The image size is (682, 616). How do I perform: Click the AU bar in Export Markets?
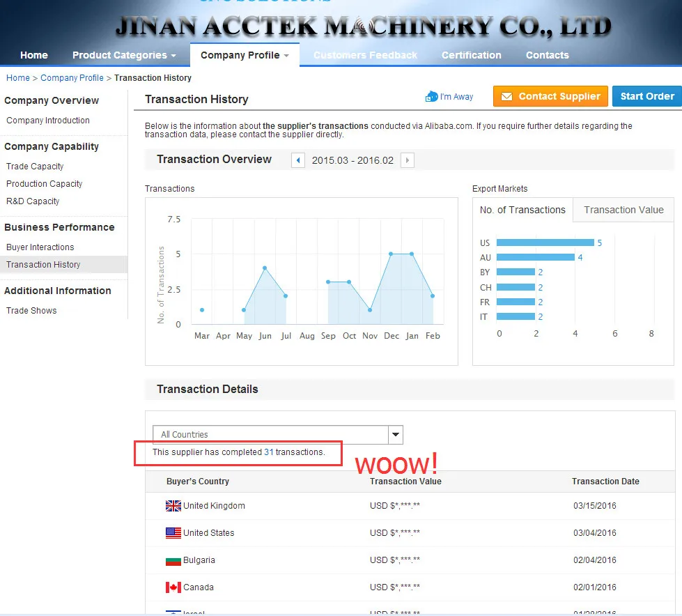tap(536, 258)
